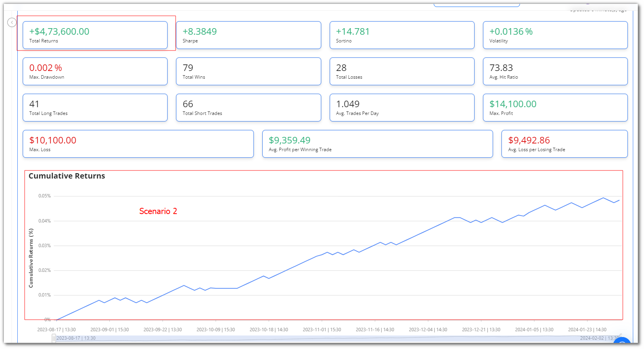Select the Avg. Trades Per Day 1.049 card
This screenshot has width=644, height=349.
click(402, 108)
